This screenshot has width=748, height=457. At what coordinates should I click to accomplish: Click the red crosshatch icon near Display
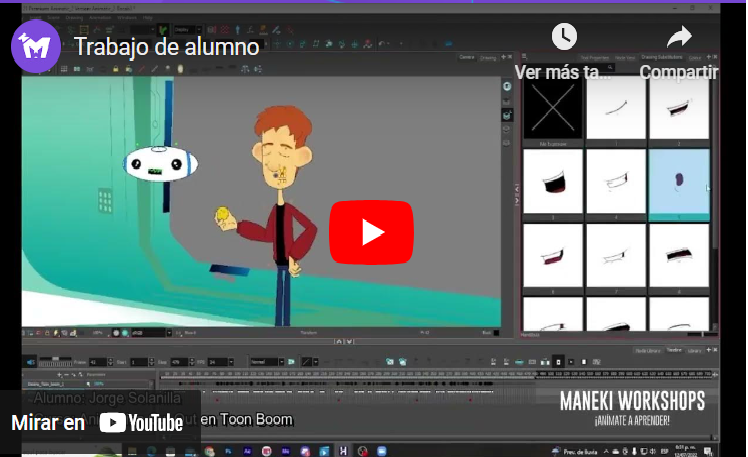(224, 30)
